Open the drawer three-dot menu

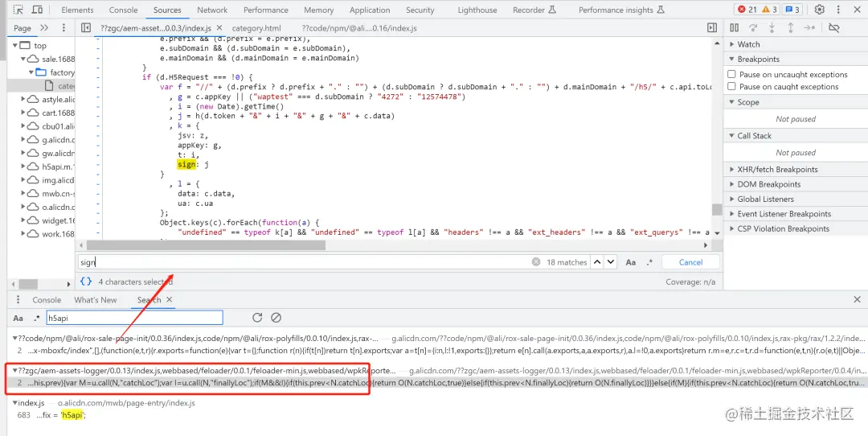point(18,300)
